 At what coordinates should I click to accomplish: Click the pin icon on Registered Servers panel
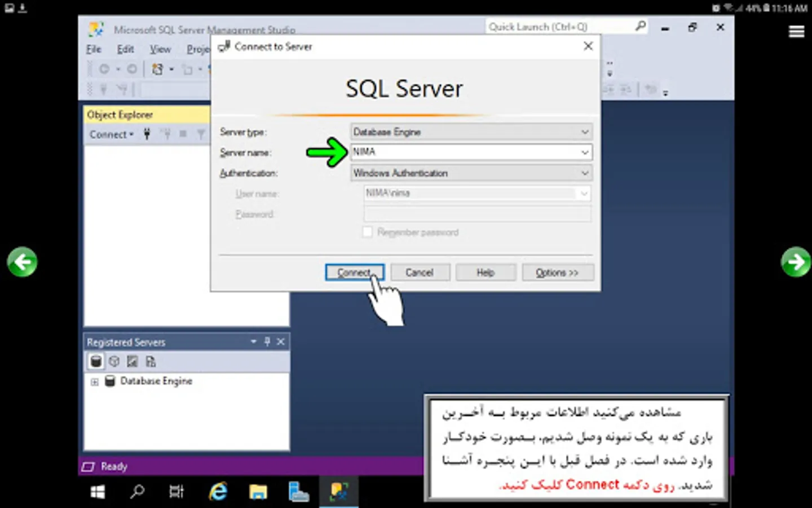[x=267, y=341]
